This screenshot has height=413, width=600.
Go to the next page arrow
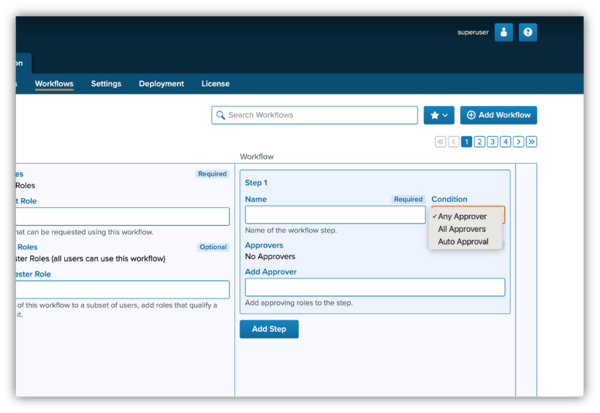[518, 142]
